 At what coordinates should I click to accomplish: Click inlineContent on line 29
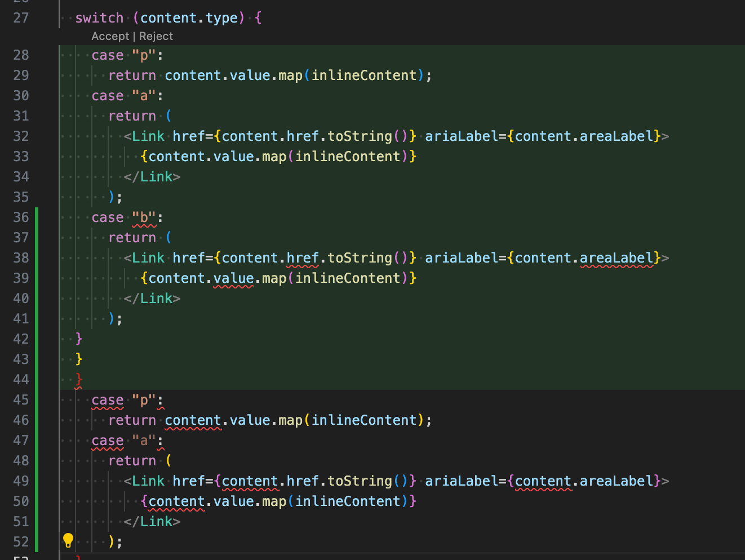click(364, 75)
